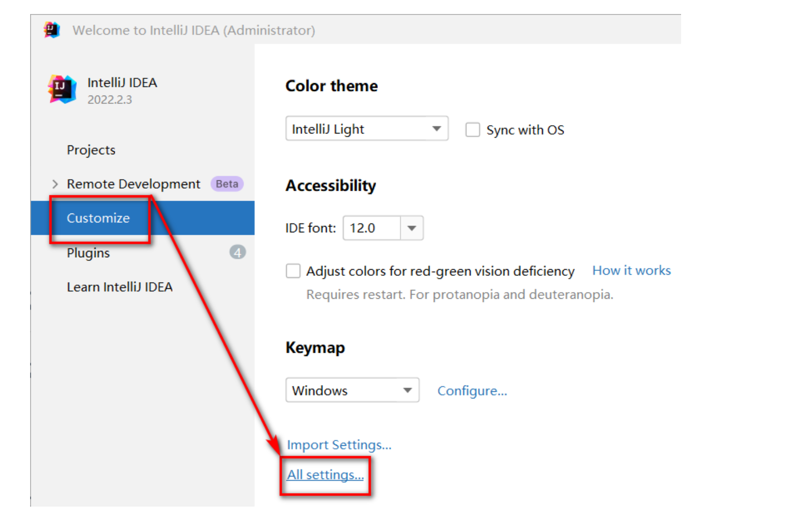
Task: Click the Keymap heading
Action: point(315,348)
